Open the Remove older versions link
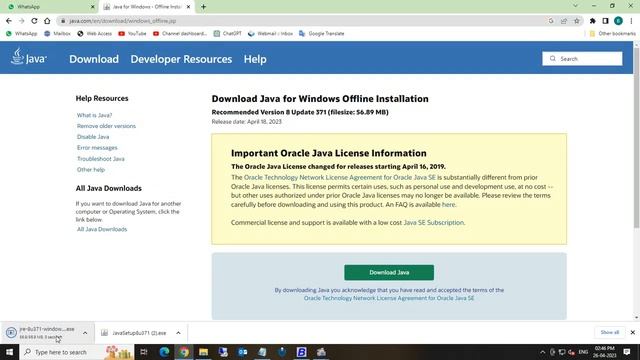This screenshot has width=640, height=360. [x=106, y=126]
